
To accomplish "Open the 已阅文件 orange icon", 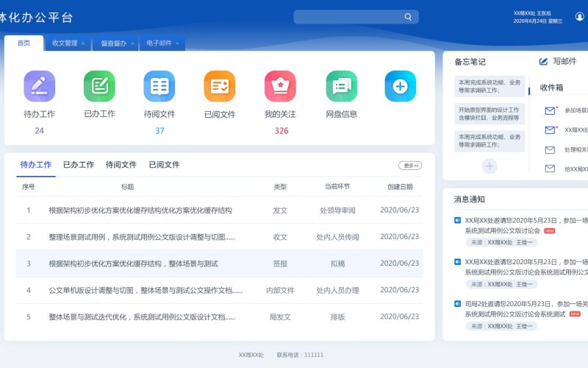I will [220, 86].
